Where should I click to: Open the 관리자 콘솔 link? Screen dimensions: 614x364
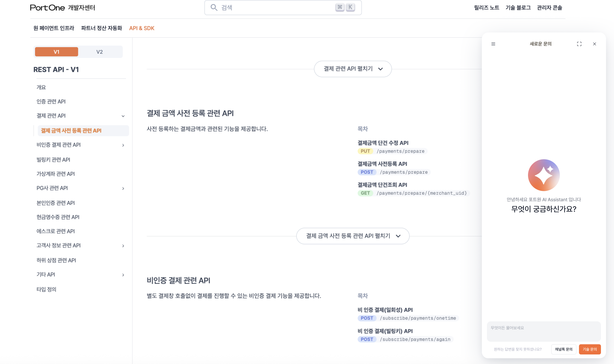(x=549, y=7)
